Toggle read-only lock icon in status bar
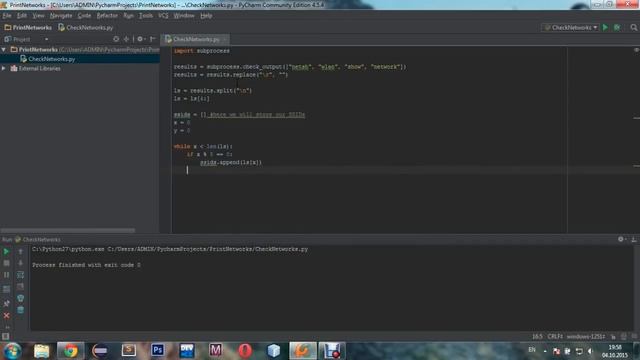 click(x=613, y=337)
